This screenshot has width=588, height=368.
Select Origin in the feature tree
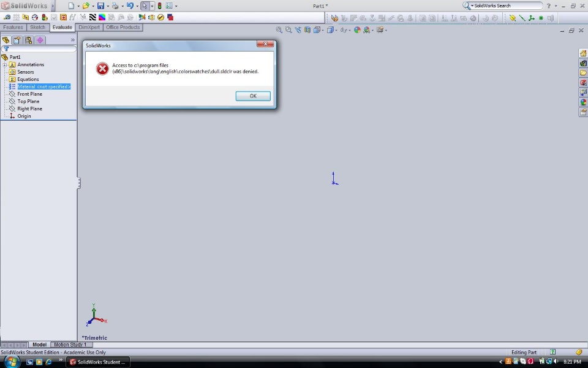pyautogui.click(x=24, y=116)
